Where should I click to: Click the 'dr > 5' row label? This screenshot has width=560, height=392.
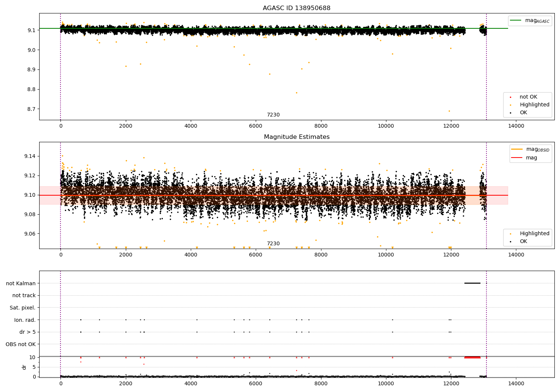tap(28, 332)
